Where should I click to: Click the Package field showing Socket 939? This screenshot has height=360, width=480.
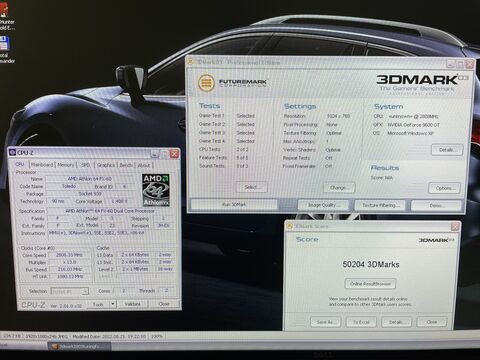(x=90, y=193)
